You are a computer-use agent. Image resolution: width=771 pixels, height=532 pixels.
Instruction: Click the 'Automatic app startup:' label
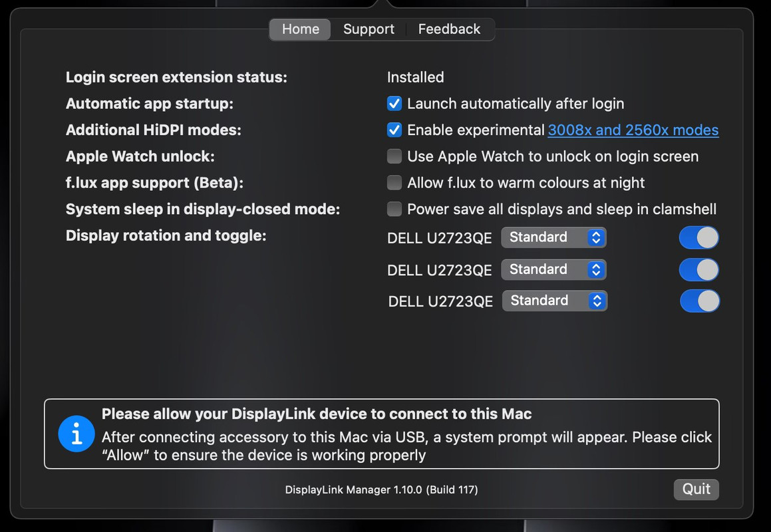pos(150,104)
